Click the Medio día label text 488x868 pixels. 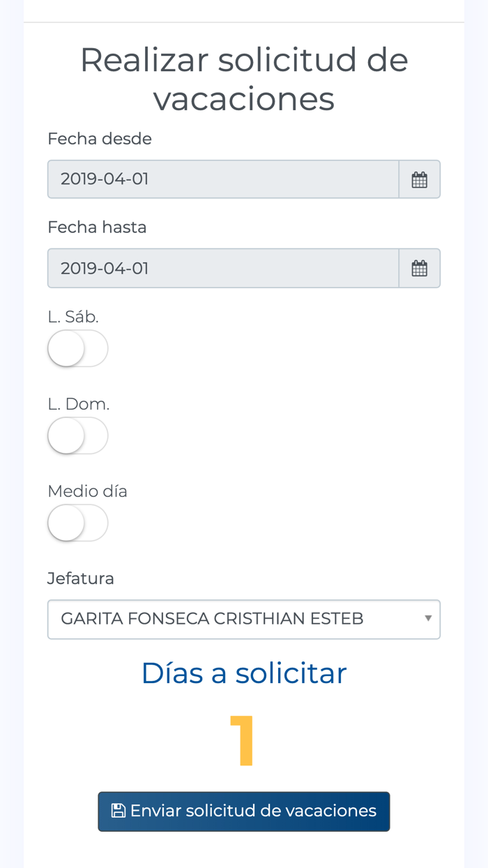point(87,491)
